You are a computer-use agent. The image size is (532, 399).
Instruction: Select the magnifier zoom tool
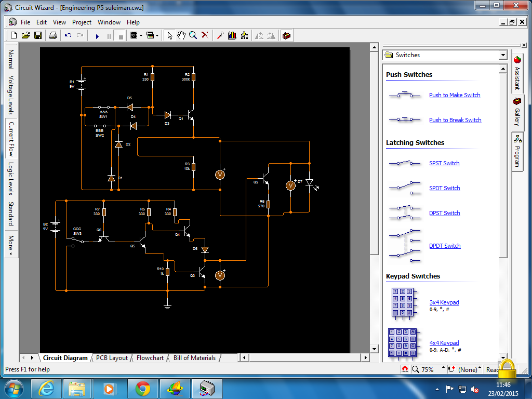193,35
